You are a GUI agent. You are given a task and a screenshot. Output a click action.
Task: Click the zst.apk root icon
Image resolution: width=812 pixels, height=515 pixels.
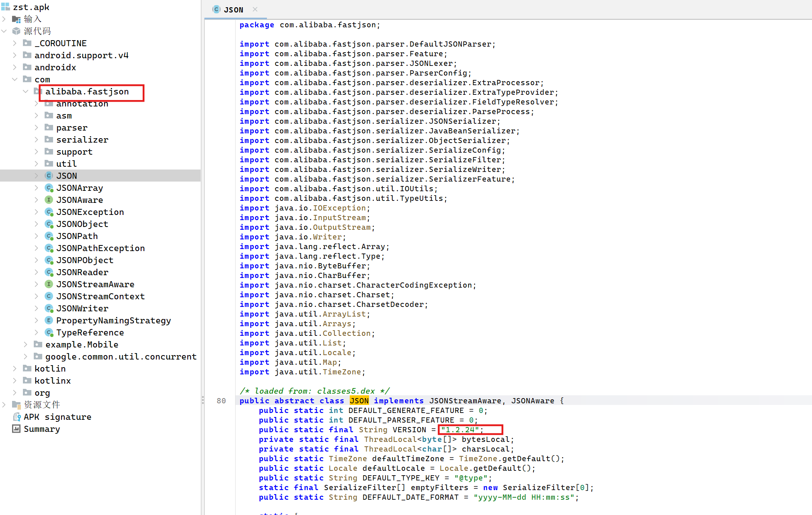[6, 7]
